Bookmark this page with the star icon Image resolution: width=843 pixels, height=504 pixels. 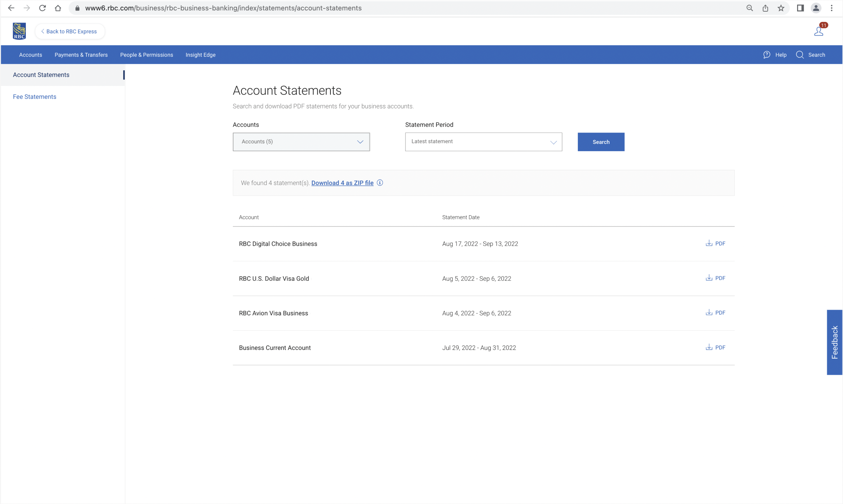pyautogui.click(x=781, y=8)
